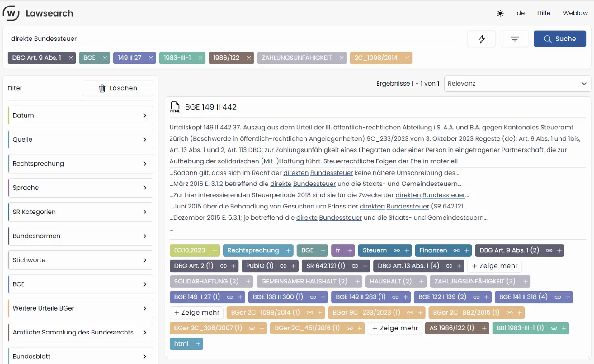Screen dimensions: 594x364
Task: Add the Steuern tag via plus icon
Action: [406, 251]
